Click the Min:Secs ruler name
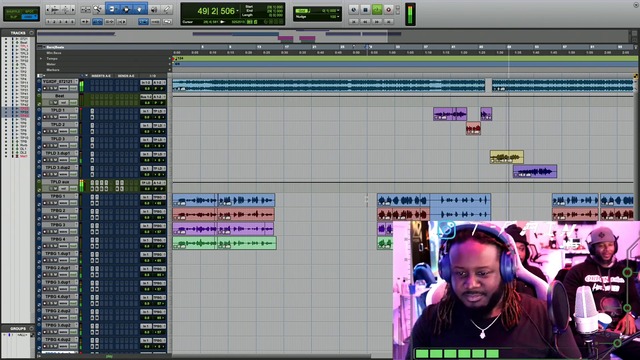 54,53
